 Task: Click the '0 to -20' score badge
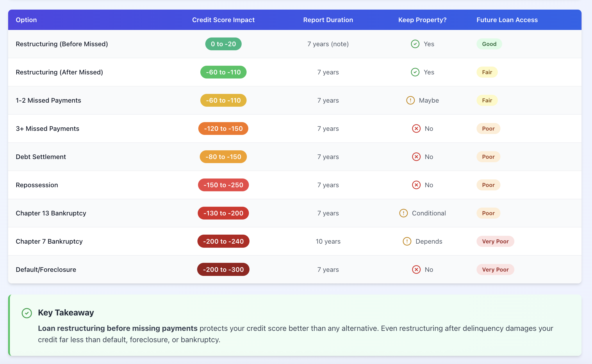223,44
